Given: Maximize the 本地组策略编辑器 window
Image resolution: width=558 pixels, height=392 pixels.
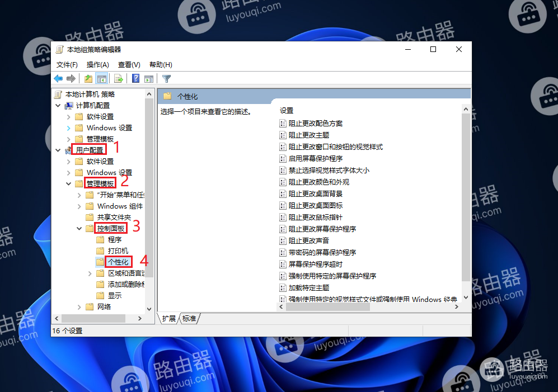Looking at the screenshot, I should (x=433, y=49).
